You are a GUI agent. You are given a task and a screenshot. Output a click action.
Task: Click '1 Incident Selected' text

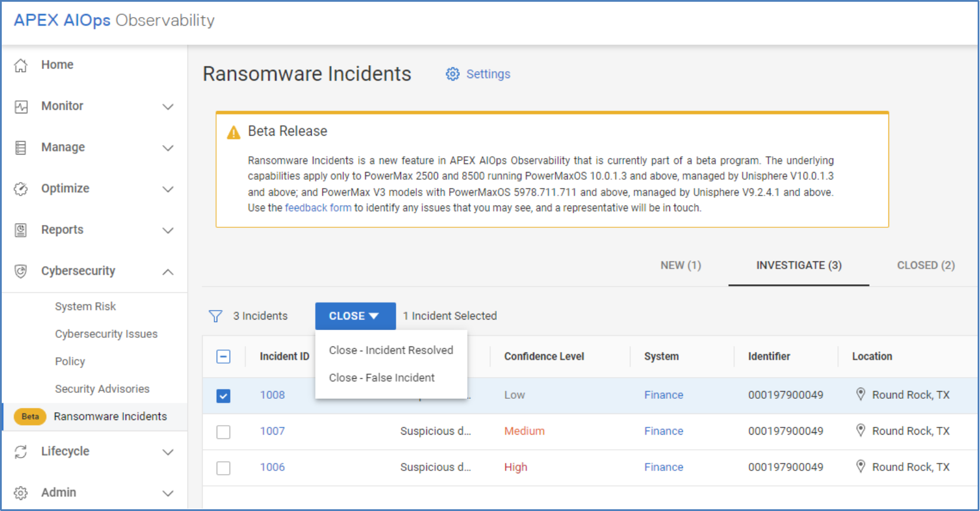[x=450, y=316]
